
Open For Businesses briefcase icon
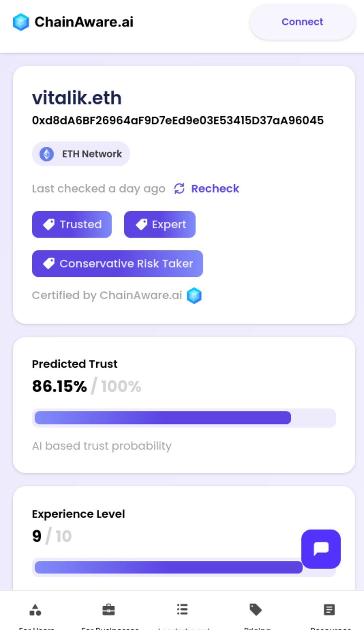tap(109, 610)
